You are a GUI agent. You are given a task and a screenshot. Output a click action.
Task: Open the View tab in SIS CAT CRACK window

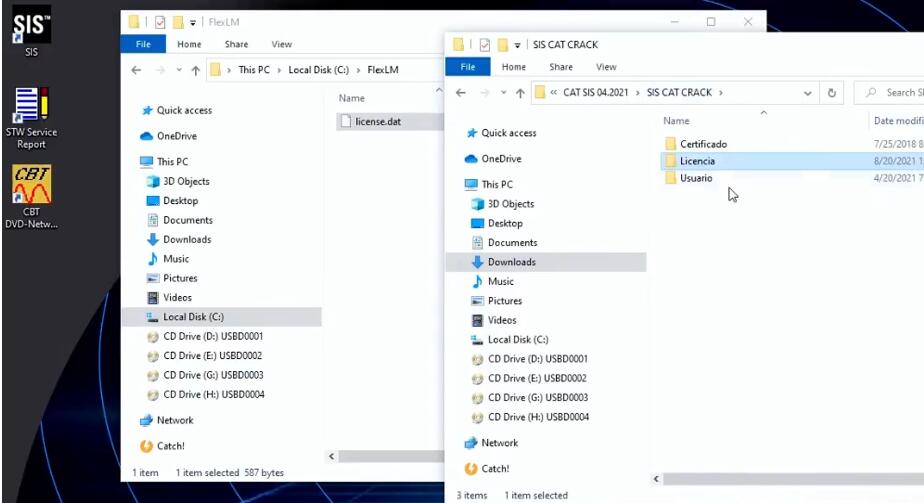point(606,67)
